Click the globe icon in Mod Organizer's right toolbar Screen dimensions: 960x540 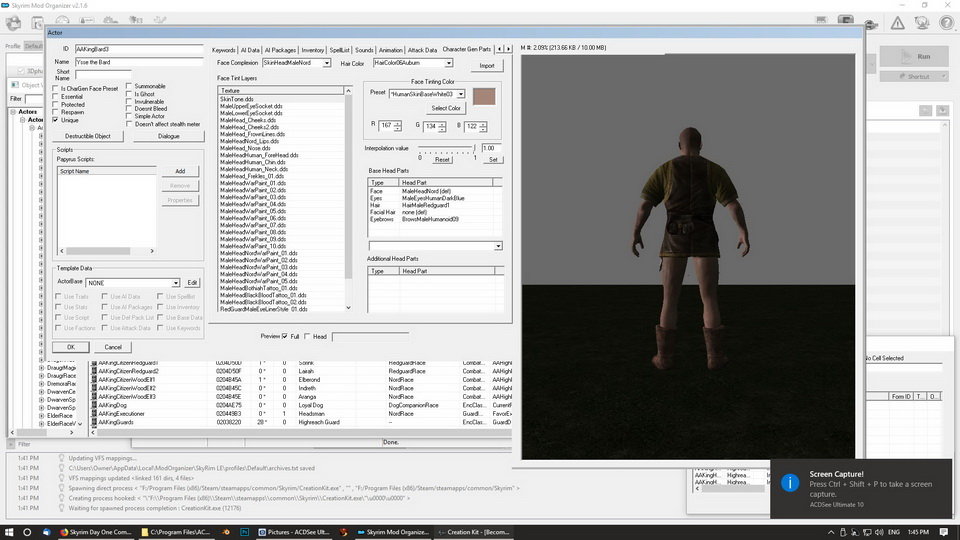point(871,24)
